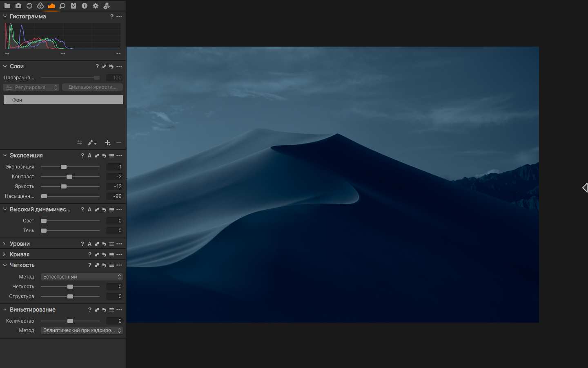Open presets list icon for Кривая
588x368 pixels.
[x=111, y=255]
